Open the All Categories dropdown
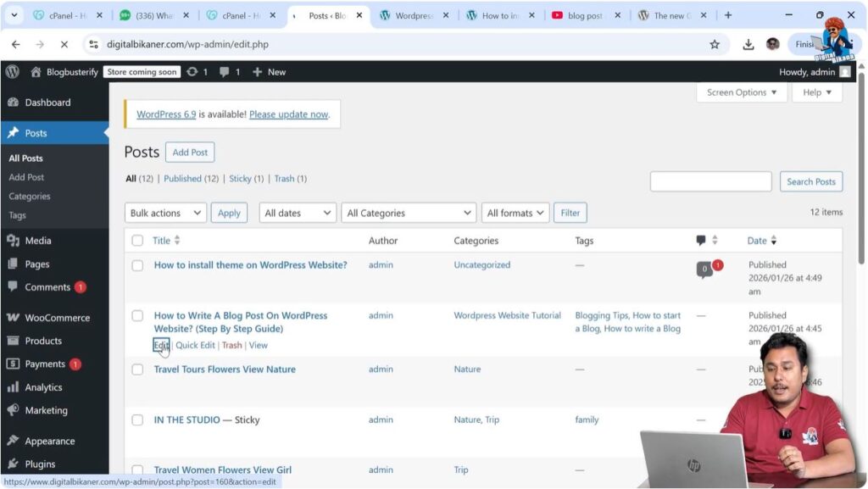868x489 pixels. point(408,213)
